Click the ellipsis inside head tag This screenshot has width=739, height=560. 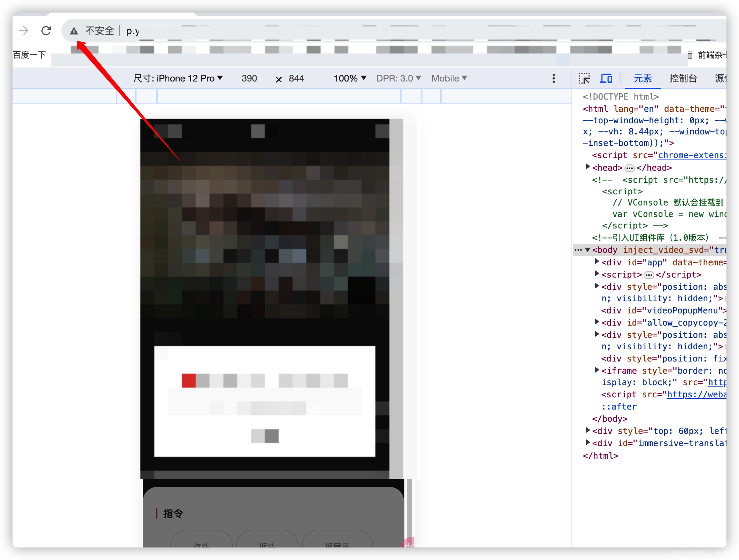(x=629, y=168)
